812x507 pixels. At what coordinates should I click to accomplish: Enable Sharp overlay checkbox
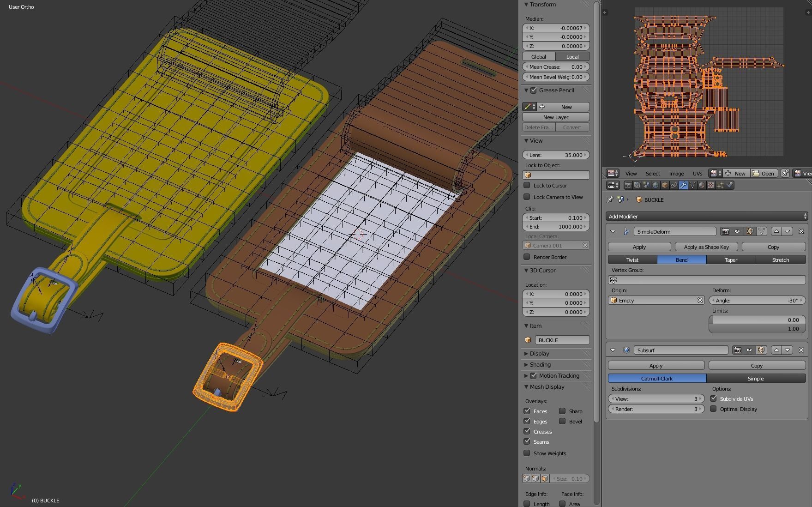562,411
